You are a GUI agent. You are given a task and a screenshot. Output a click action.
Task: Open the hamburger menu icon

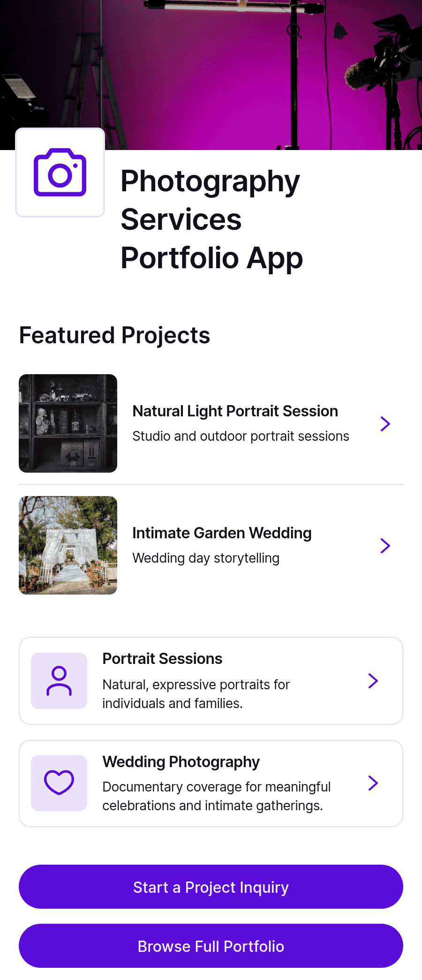[x=386, y=31]
